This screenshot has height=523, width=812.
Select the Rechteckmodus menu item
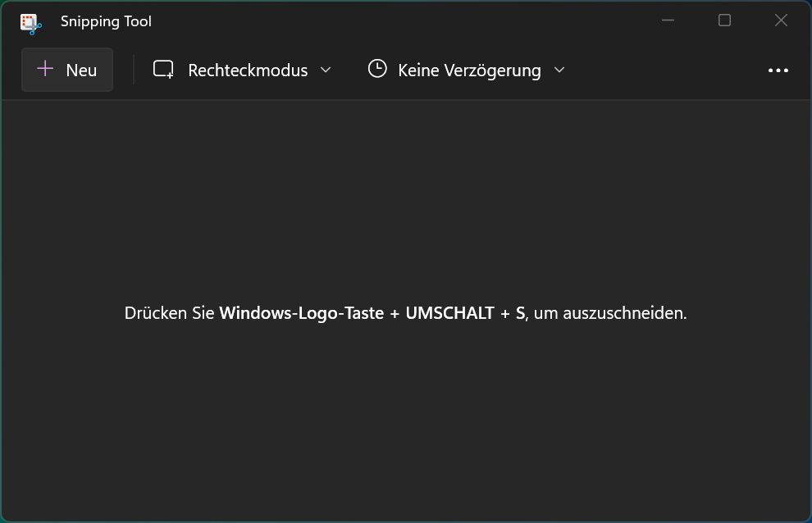point(247,70)
